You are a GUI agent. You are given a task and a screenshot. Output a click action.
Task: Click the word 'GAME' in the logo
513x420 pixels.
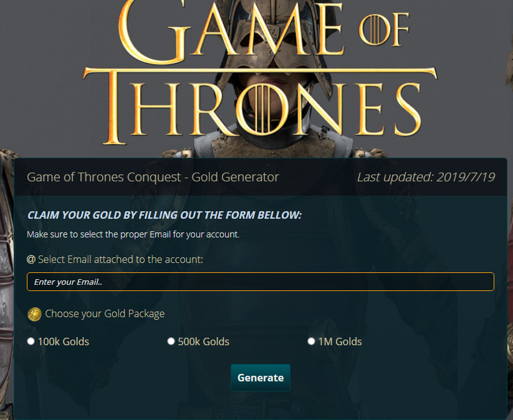click(231, 30)
